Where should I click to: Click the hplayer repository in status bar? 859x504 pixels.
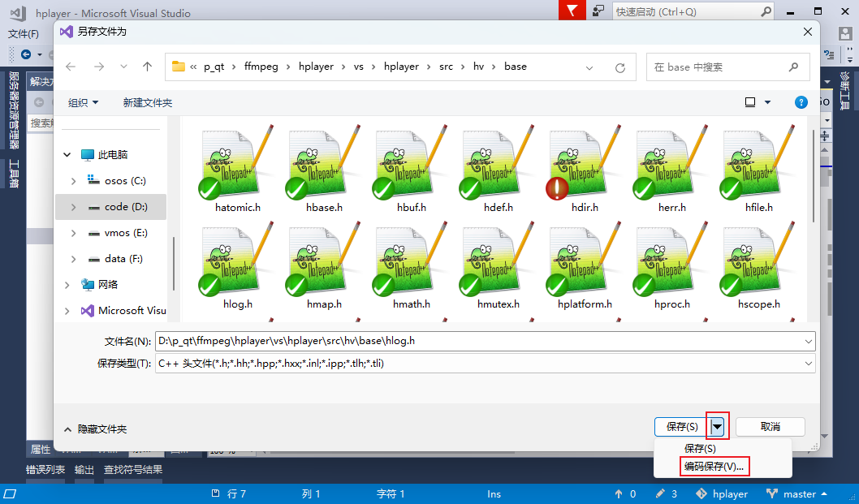(x=722, y=494)
